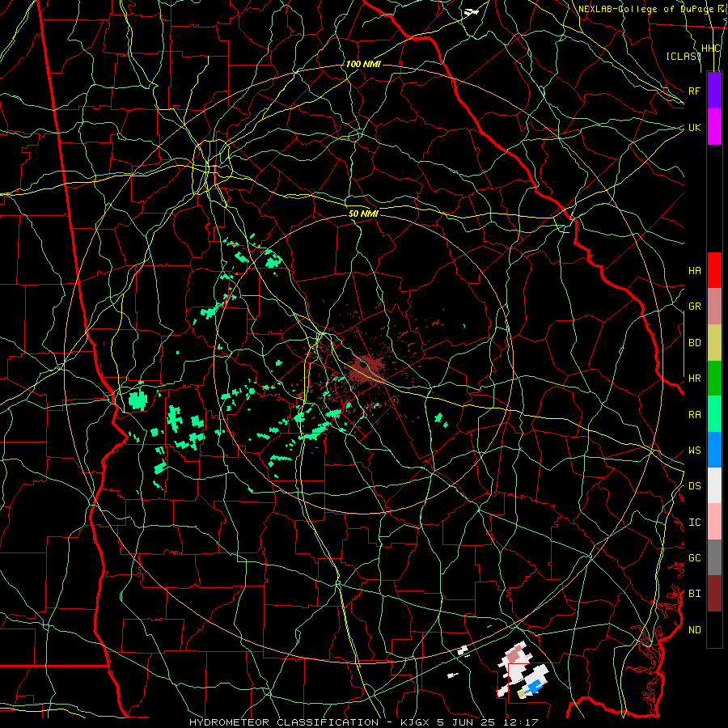Click the HA legend label

pos(695,271)
